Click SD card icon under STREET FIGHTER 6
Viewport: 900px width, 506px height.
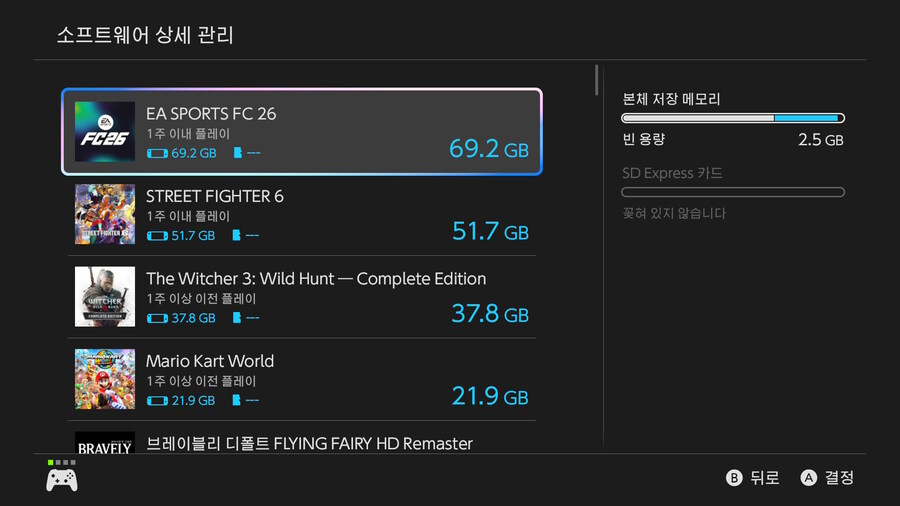click(x=237, y=236)
